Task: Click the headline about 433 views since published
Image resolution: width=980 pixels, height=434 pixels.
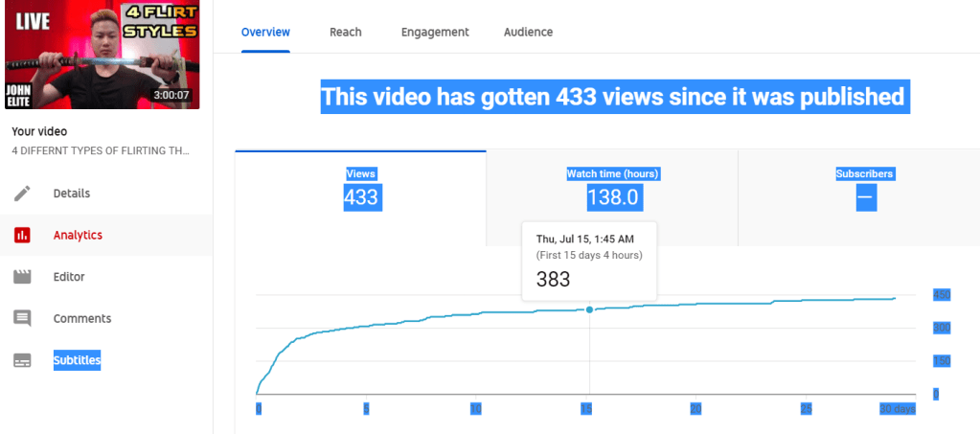Action: (x=612, y=97)
